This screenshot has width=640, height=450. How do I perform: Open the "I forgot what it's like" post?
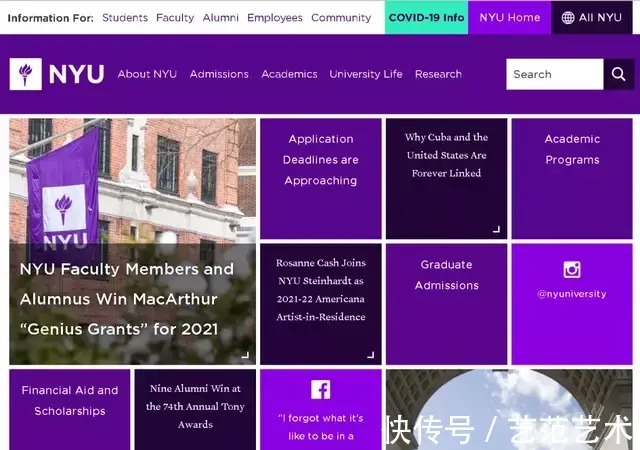point(321,427)
